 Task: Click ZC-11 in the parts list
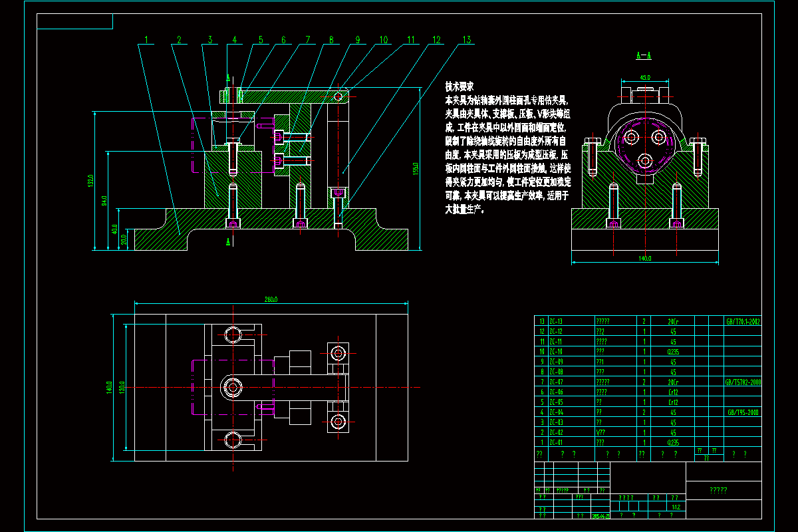pyautogui.click(x=556, y=341)
